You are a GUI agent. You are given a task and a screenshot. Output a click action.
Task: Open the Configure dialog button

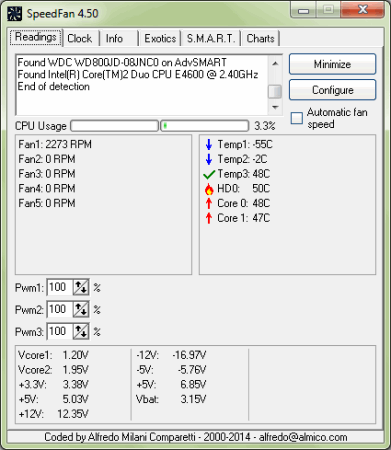click(332, 90)
